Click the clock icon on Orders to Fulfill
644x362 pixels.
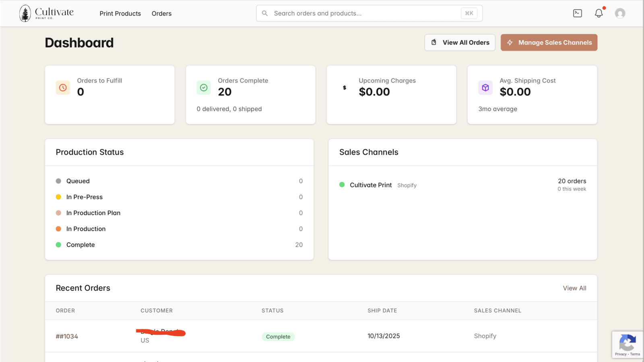point(63,87)
